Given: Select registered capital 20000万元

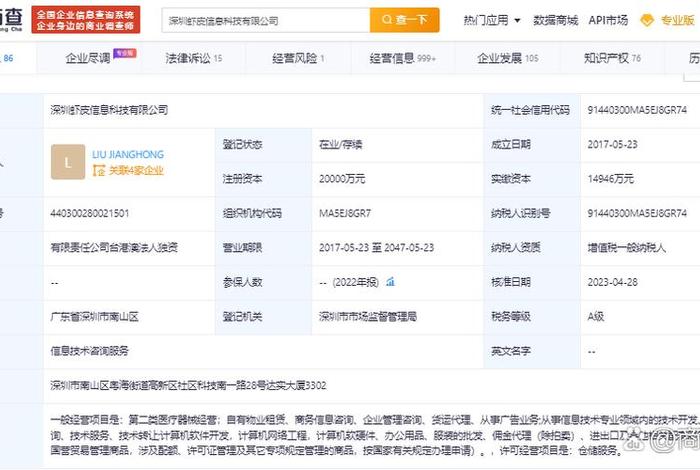Looking at the screenshot, I should click(x=342, y=179).
